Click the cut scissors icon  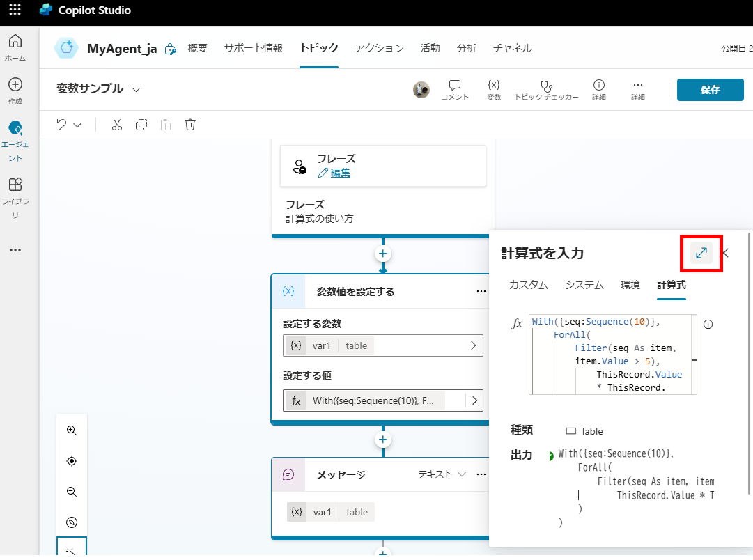pyautogui.click(x=116, y=125)
